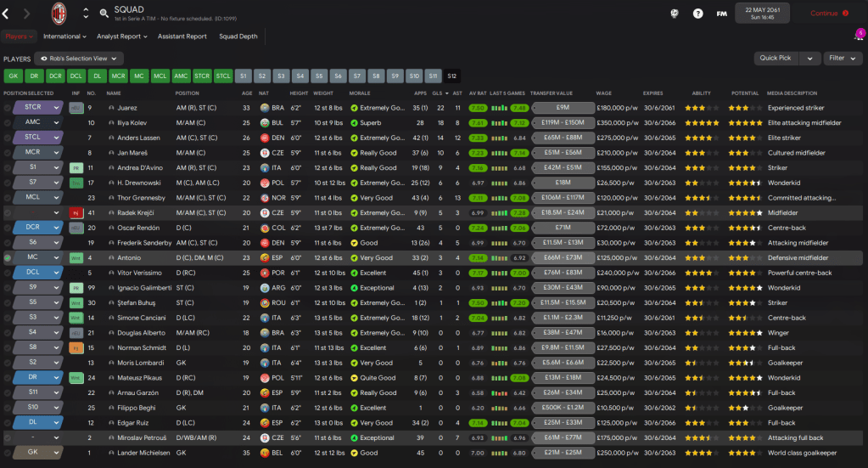Click the Brazil flag icon beside Juarez
Image resolution: width=868 pixels, height=468 pixels.
(x=264, y=108)
